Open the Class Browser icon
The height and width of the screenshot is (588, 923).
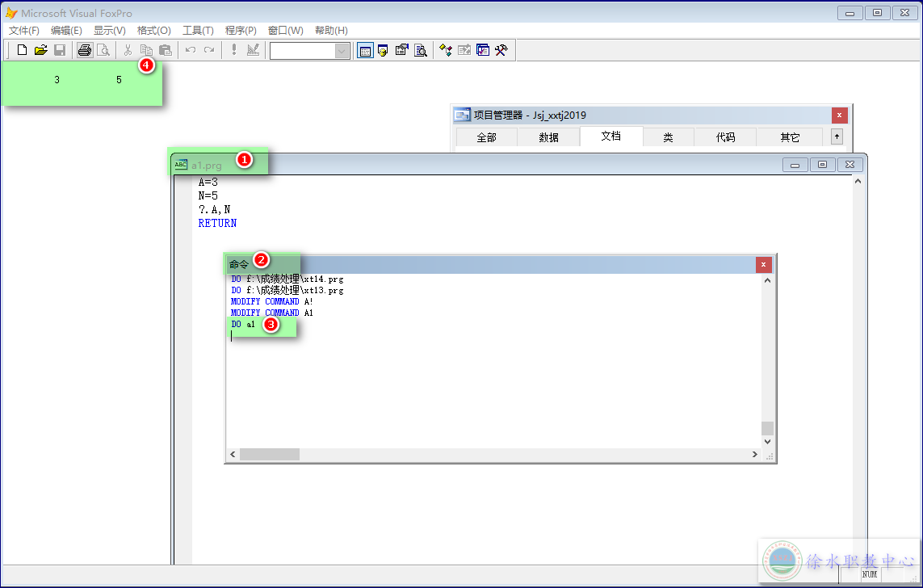click(446, 50)
